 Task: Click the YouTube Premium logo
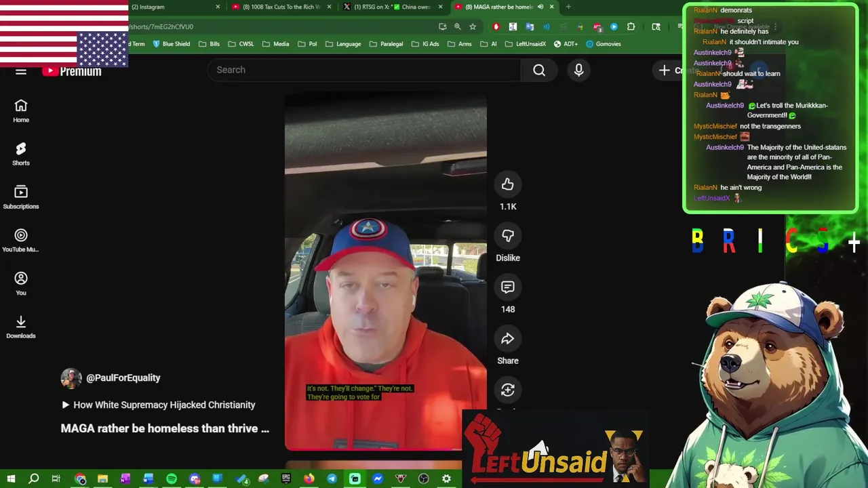tap(72, 71)
